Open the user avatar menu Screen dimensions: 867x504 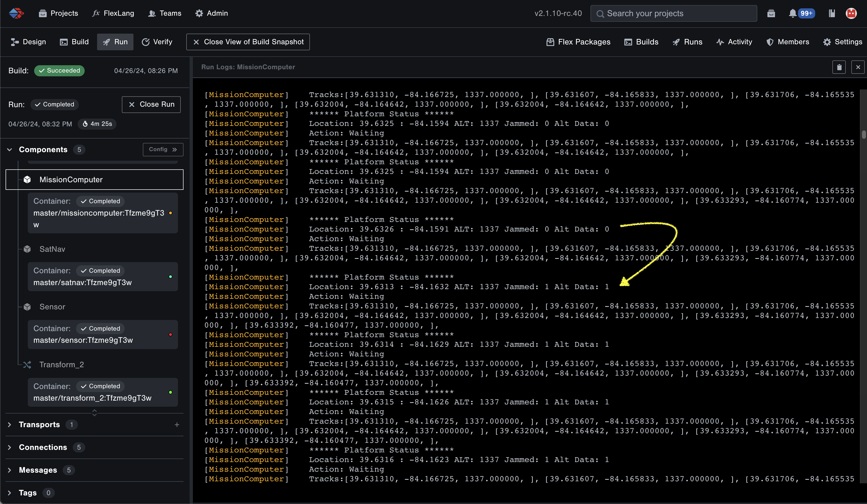click(x=851, y=13)
